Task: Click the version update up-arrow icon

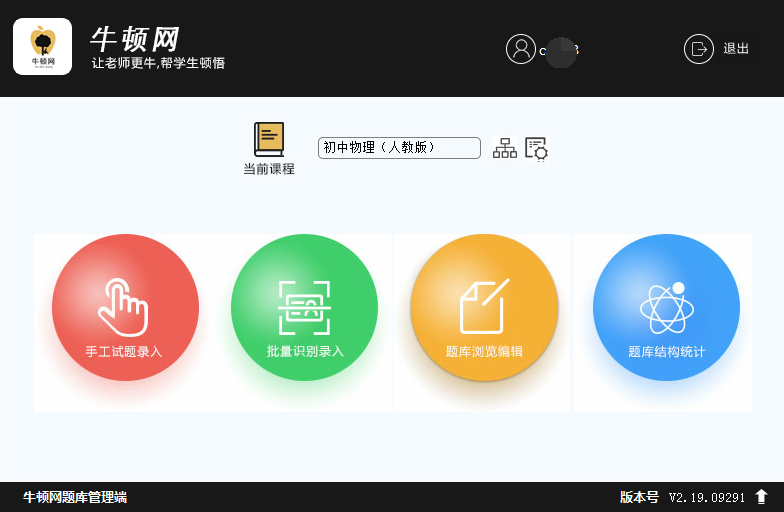Action: pyautogui.click(x=761, y=496)
